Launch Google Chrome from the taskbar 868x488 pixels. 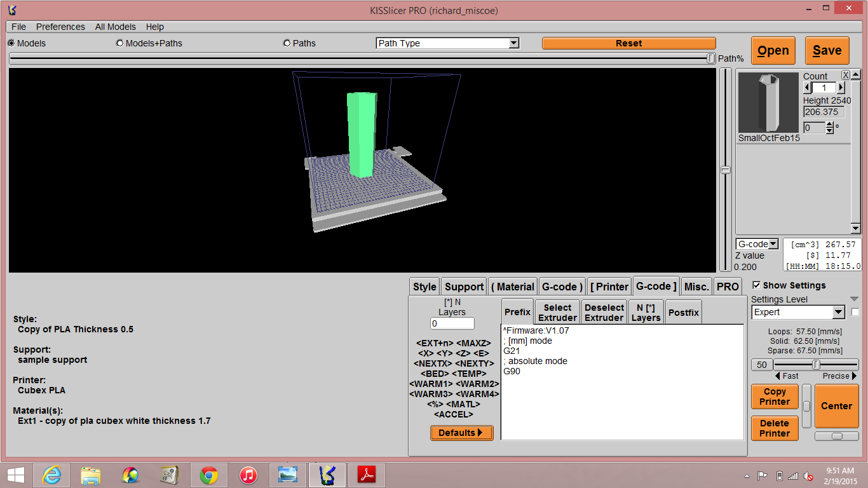click(209, 475)
